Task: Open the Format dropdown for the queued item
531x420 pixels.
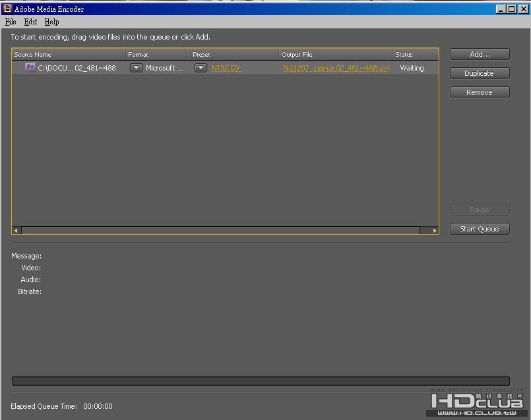Action: click(136, 68)
